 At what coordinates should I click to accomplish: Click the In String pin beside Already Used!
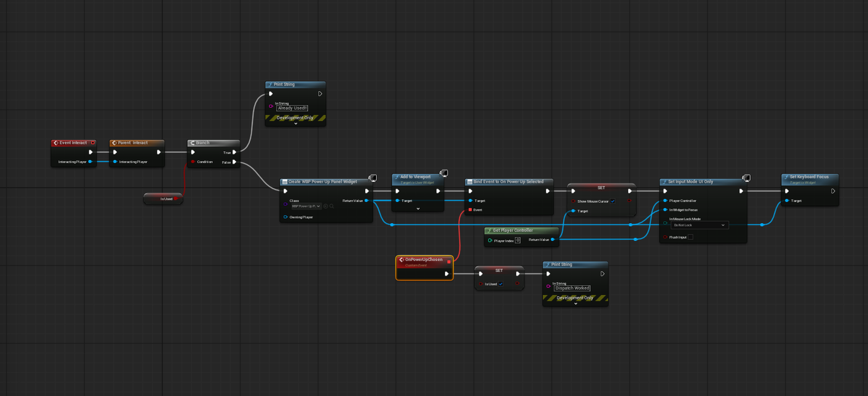pos(271,106)
